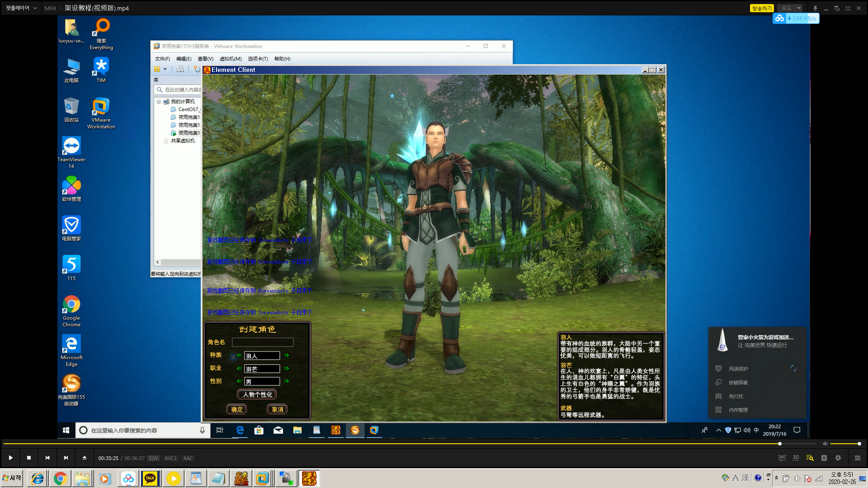Expand the 我的计算机 tree node

[159, 102]
